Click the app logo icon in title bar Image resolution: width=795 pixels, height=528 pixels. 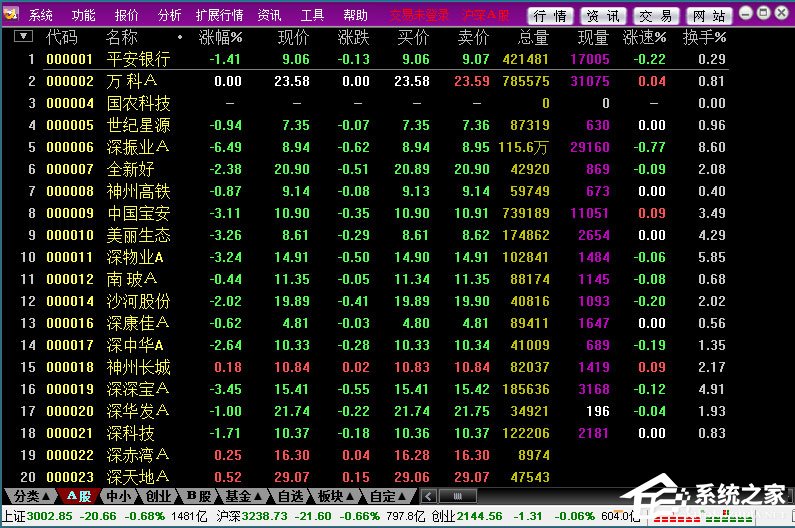point(11,14)
